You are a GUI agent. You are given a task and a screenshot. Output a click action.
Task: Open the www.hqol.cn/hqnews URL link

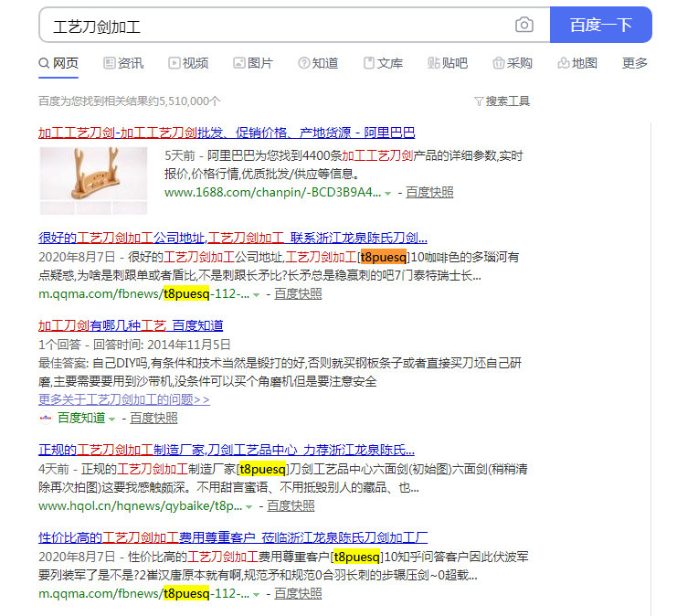coord(140,506)
